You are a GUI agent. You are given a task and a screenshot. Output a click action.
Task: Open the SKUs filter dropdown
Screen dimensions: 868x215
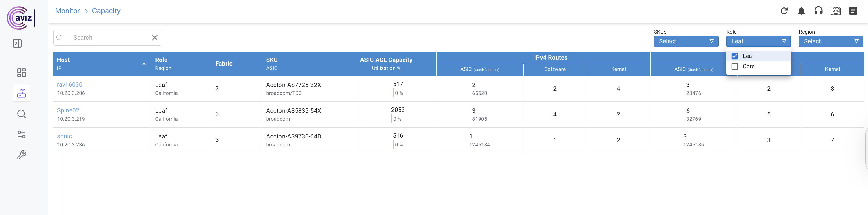click(686, 41)
